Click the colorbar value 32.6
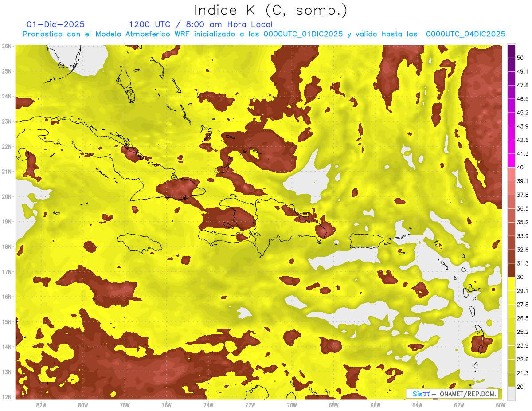Viewport: 532px width, 411px height. [523, 250]
